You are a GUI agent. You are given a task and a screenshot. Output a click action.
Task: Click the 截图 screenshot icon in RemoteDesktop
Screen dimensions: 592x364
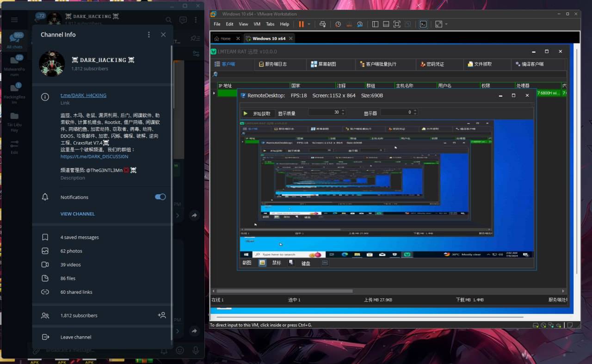tap(262, 263)
